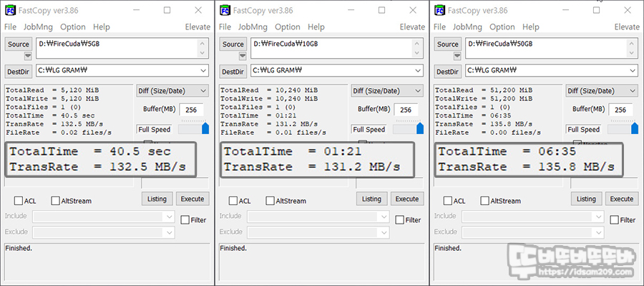This screenshot has width=644, height=286.
Task: Enable AltStream in 10GB window
Action: tap(270, 201)
